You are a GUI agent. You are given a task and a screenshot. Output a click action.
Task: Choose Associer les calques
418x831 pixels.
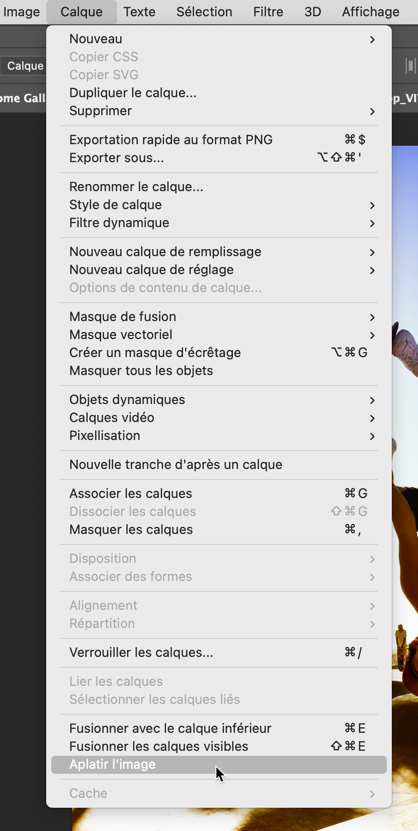click(x=219, y=493)
